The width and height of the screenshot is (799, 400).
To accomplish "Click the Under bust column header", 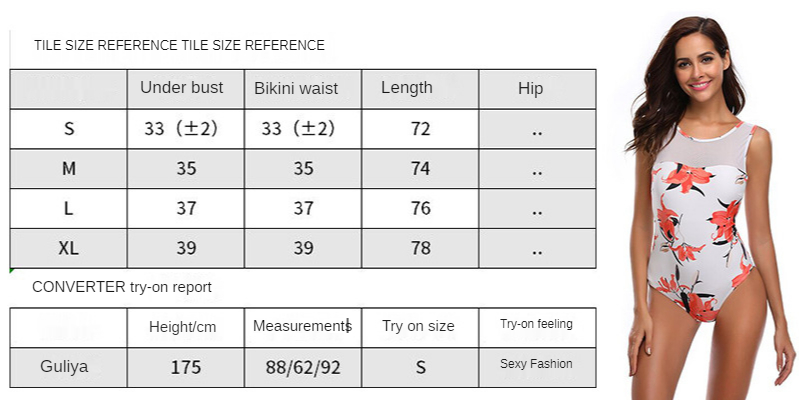I will click(x=181, y=88).
